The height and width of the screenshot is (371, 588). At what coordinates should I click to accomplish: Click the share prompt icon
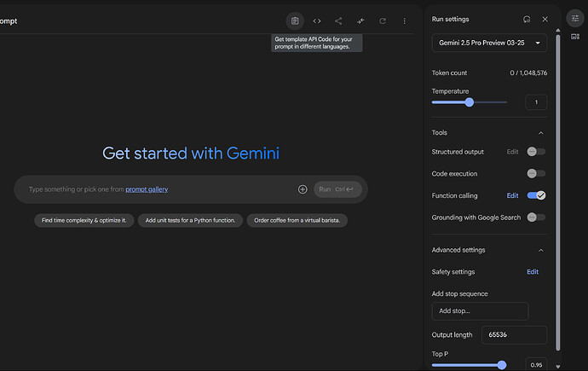(x=338, y=21)
